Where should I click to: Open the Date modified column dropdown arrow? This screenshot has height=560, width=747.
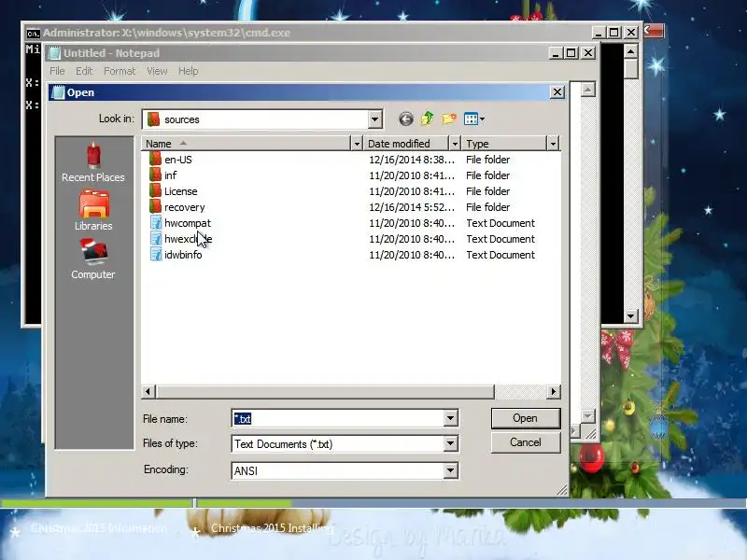coord(455,144)
